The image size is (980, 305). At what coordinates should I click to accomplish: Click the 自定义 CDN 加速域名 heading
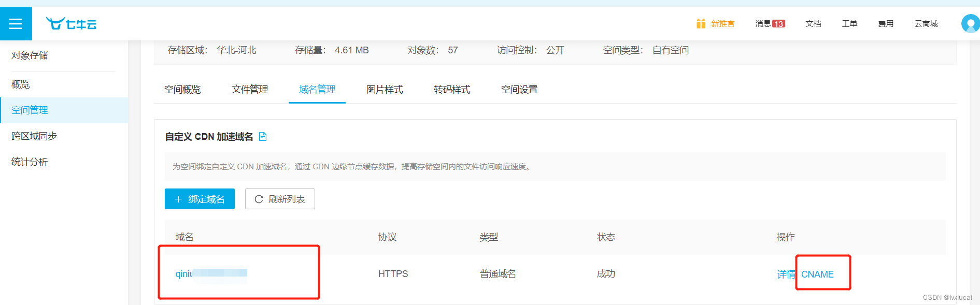click(209, 137)
